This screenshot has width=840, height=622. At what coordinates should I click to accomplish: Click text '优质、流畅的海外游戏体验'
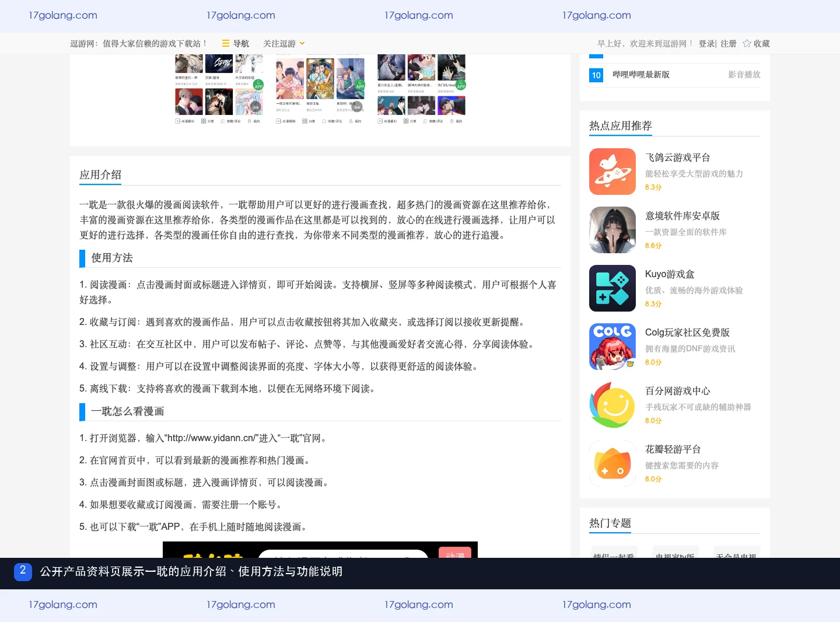694,291
